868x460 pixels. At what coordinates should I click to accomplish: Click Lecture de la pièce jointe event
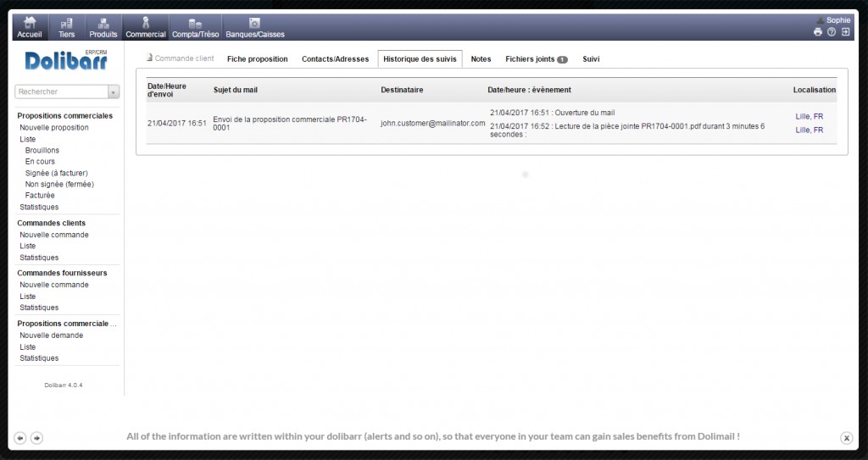click(627, 130)
